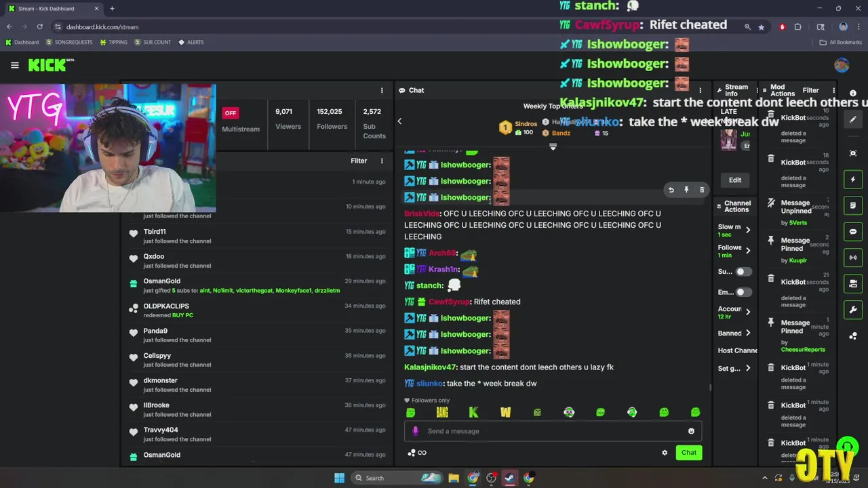Expand Slow mode settings chevron
The height and width of the screenshot is (488, 868).
point(748,230)
